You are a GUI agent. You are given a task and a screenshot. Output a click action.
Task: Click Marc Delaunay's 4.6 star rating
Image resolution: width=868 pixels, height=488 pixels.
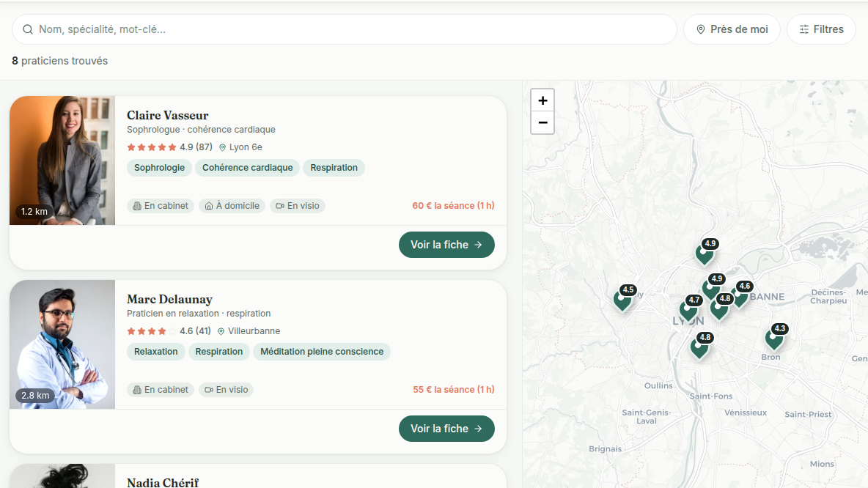[169, 331]
